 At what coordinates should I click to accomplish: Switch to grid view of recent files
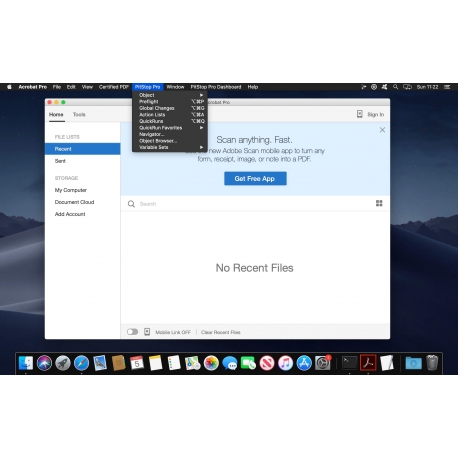(379, 203)
